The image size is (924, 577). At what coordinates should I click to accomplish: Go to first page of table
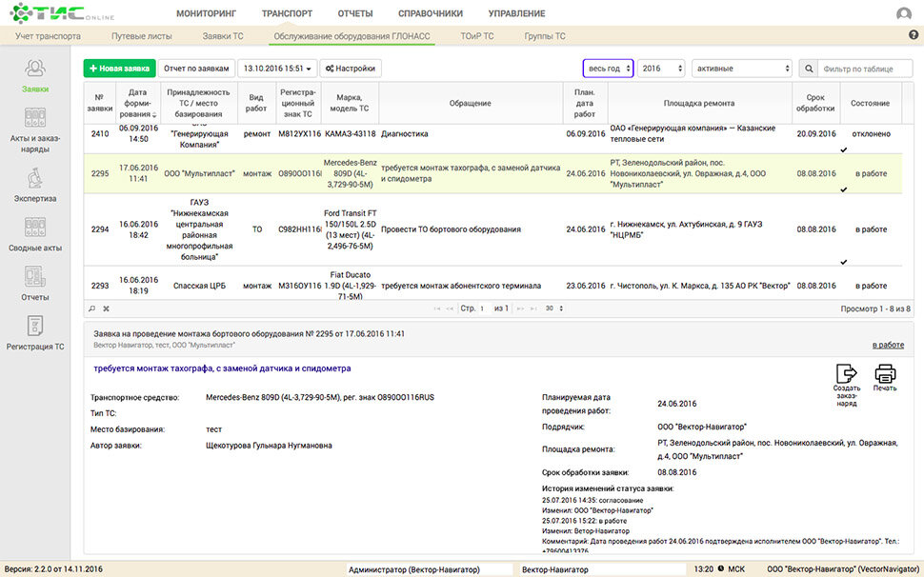pyautogui.click(x=436, y=308)
